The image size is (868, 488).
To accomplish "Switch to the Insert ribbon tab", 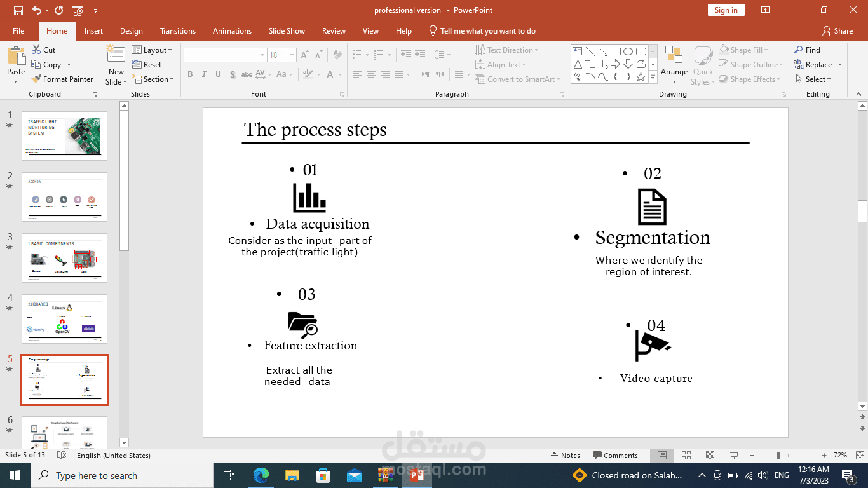I will (93, 30).
